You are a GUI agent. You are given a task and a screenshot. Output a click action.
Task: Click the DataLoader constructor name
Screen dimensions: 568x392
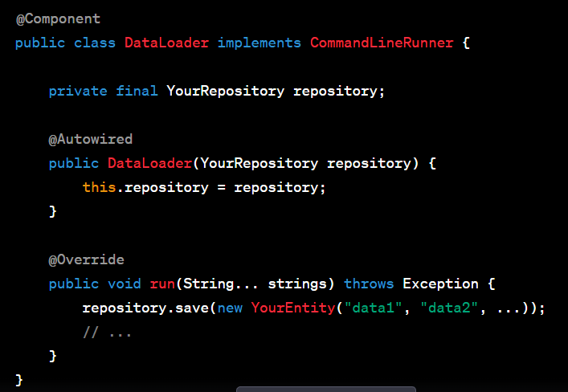[149, 163]
